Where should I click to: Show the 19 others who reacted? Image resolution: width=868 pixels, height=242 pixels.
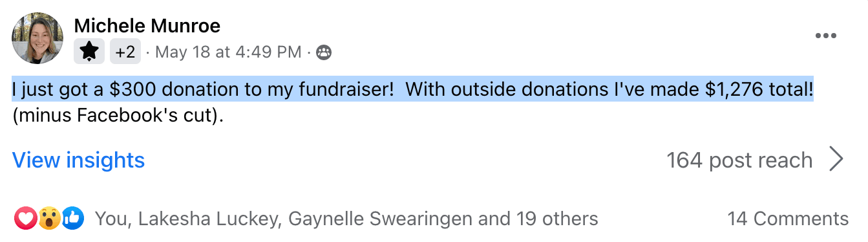(557, 219)
